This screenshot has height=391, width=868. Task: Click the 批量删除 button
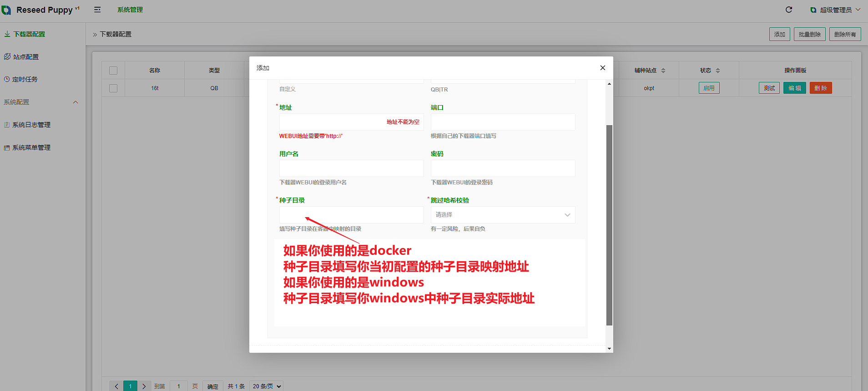pos(809,34)
